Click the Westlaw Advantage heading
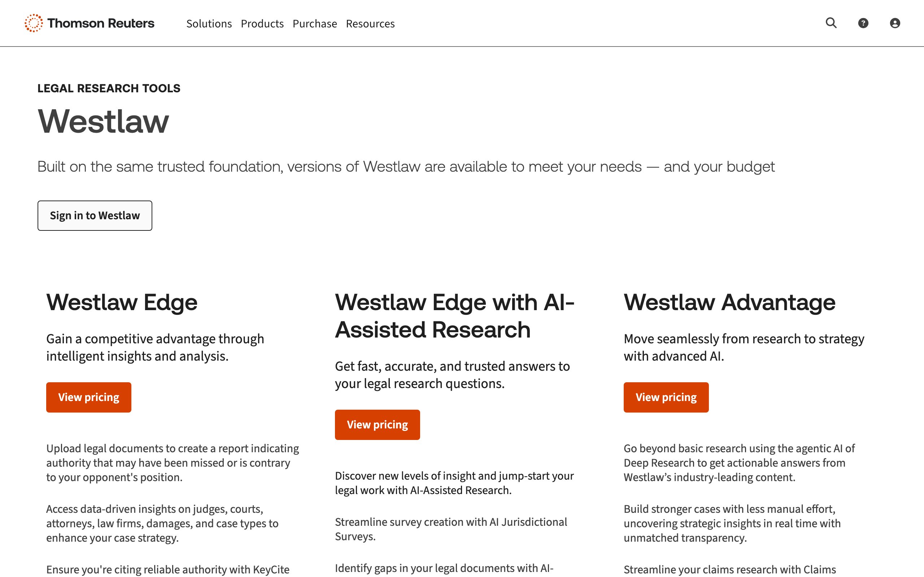924x577 pixels. (729, 303)
